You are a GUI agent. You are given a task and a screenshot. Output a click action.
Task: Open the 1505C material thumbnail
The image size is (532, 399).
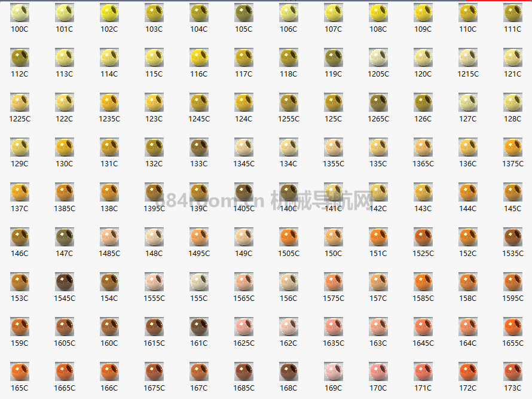tap(289, 237)
